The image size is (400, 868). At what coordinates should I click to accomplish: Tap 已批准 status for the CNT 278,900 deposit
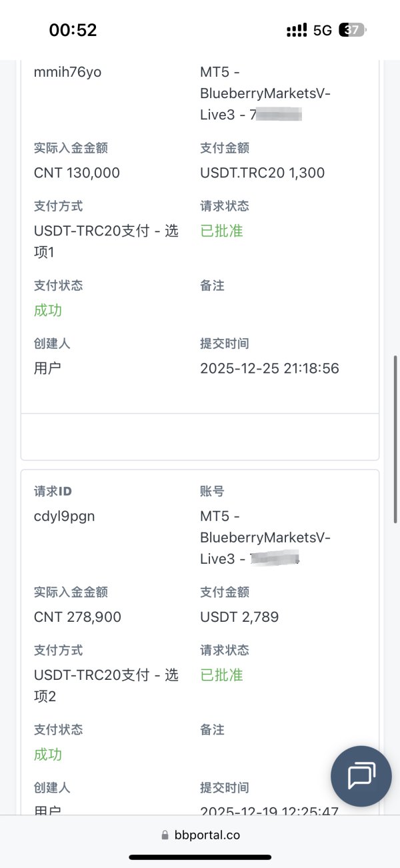pos(221,675)
